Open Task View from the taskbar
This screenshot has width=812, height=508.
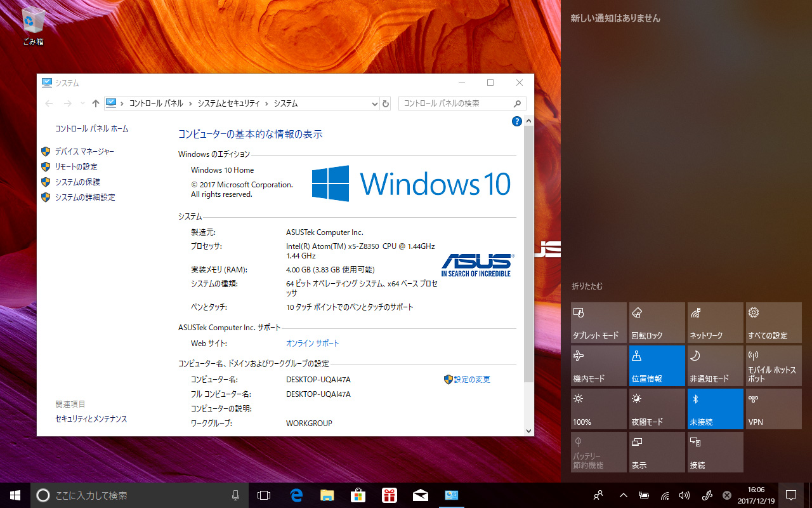click(263, 495)
